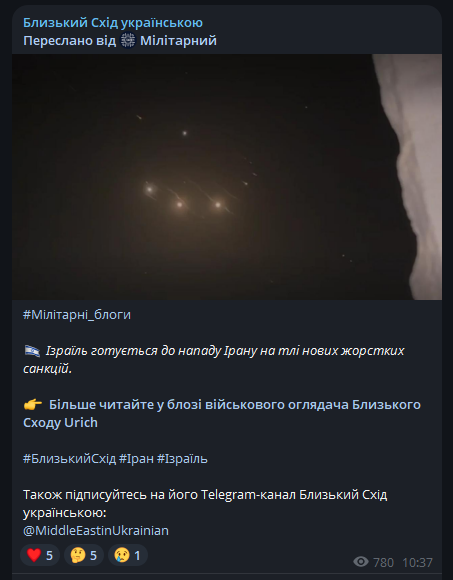Image resolution: width=453 pixels, height=580 pixels.
Task: Click the views eye icon
Action: point(361,562)
